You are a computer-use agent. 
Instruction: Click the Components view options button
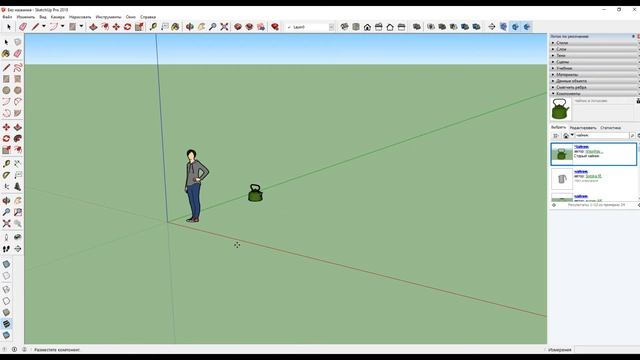556,136
